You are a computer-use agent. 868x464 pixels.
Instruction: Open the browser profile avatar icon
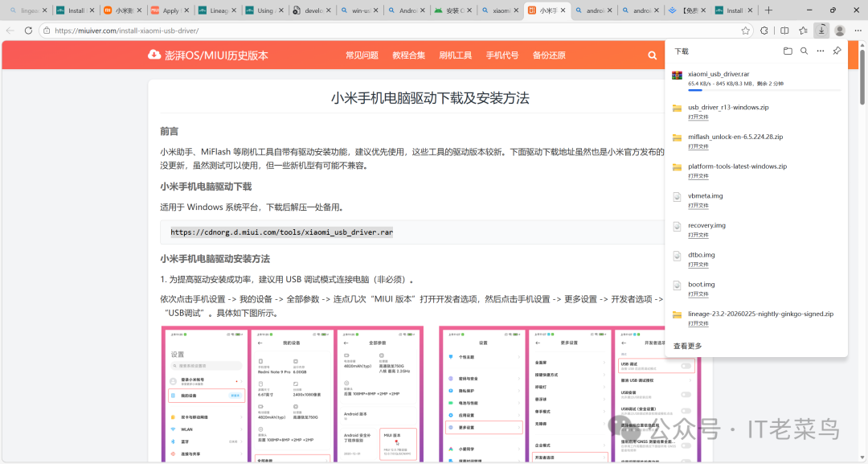point(840,30)
